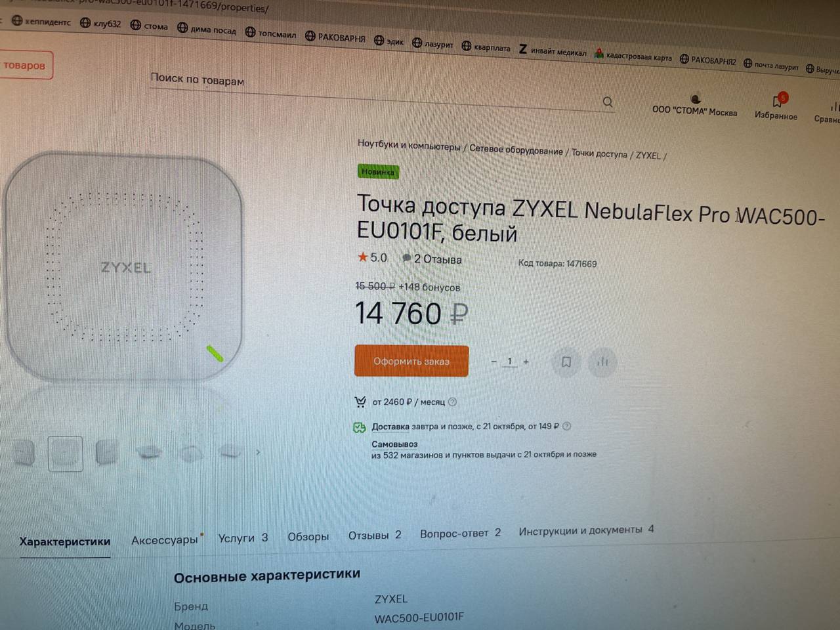Screen dimensions: 840x630
Task: Click the installment question mark icon
Action: click(x=452, y=402)
